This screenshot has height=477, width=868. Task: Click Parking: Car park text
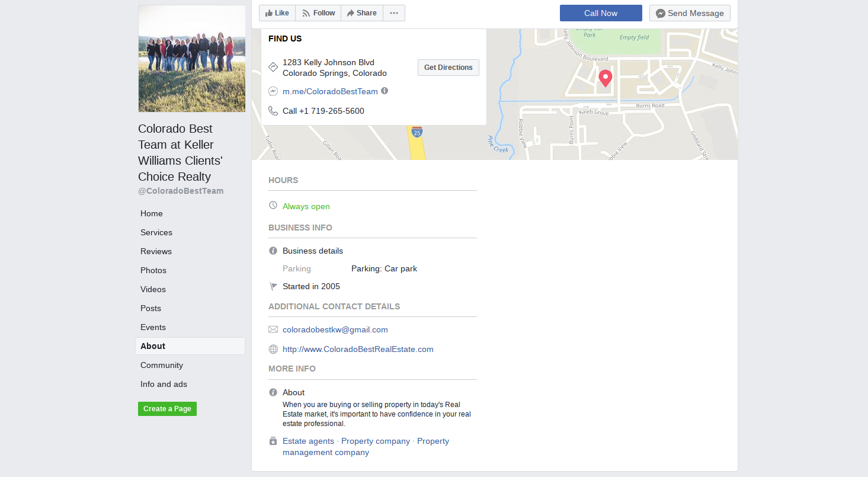384,268
